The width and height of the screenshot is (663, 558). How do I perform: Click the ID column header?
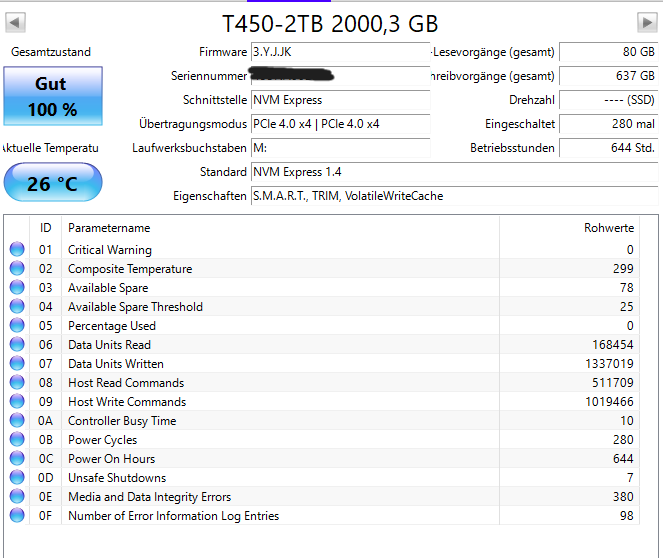coord(46,228)
